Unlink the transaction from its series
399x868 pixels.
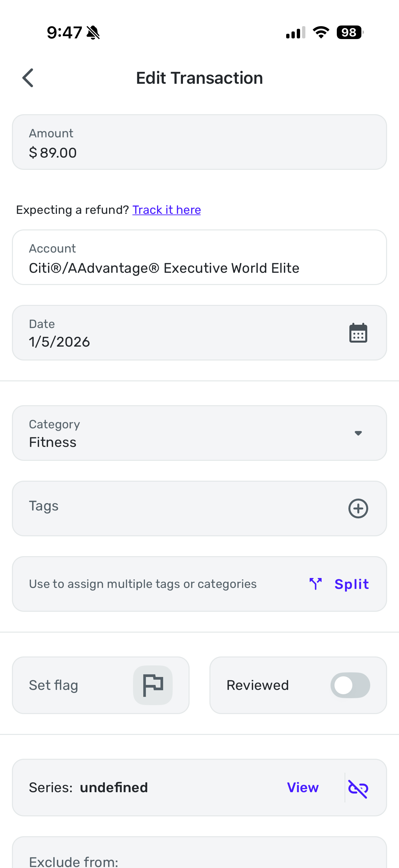[x=358, y=789]
